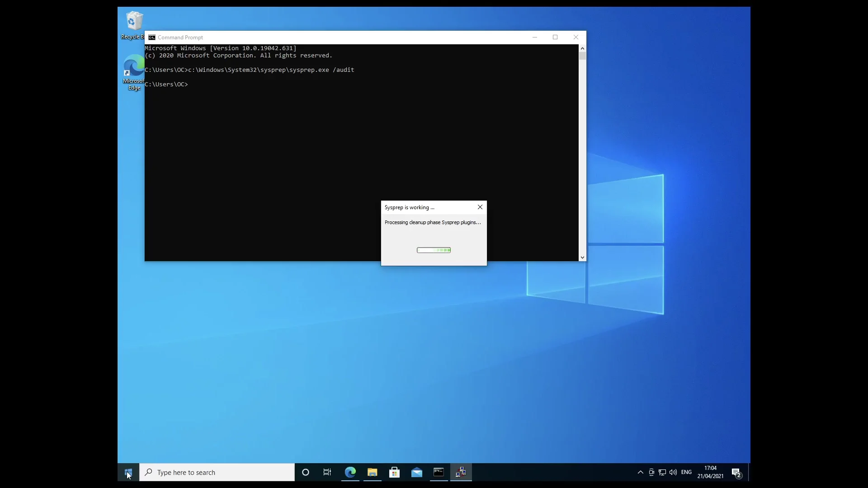The height and width of the screenshot is (488, 868).
Task: Open Cortana from the taskbar
Action: click(306, 472)
